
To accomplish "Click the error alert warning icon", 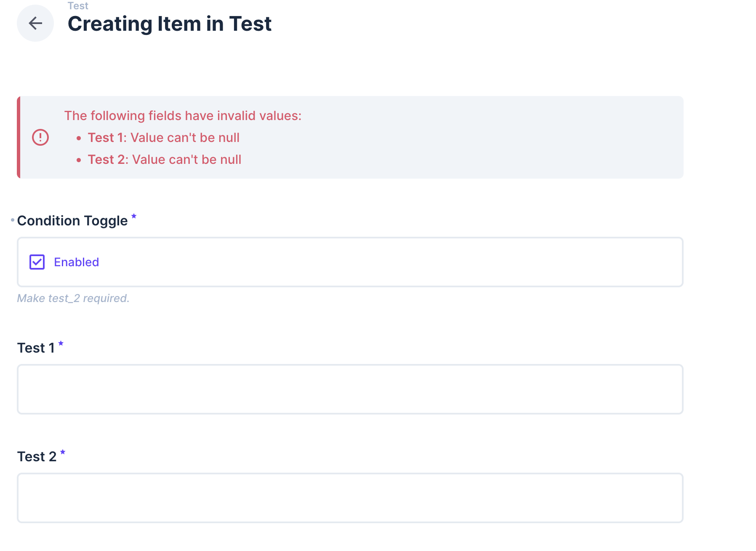I will [40, 137].
